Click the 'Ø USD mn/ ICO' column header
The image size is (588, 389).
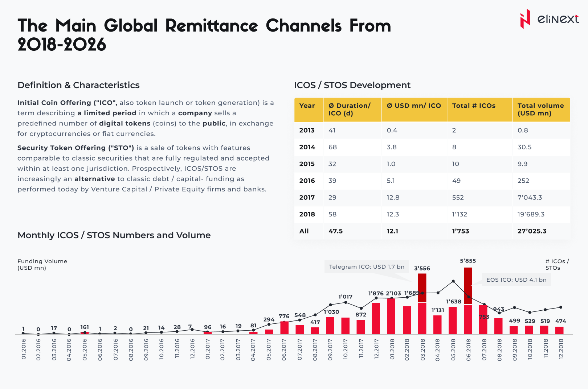tap(414, 106)
